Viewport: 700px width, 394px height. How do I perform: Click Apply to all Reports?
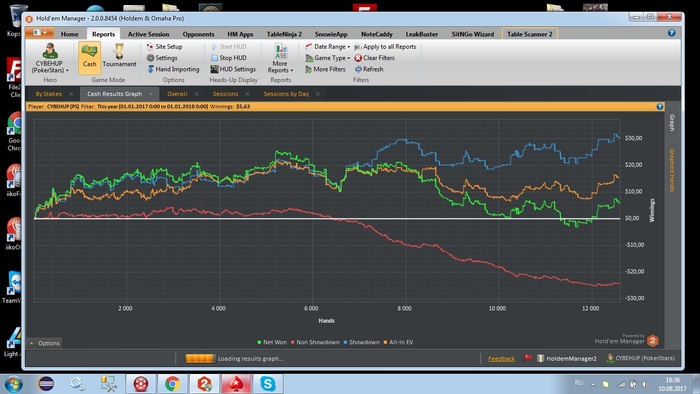coord(385,46)
